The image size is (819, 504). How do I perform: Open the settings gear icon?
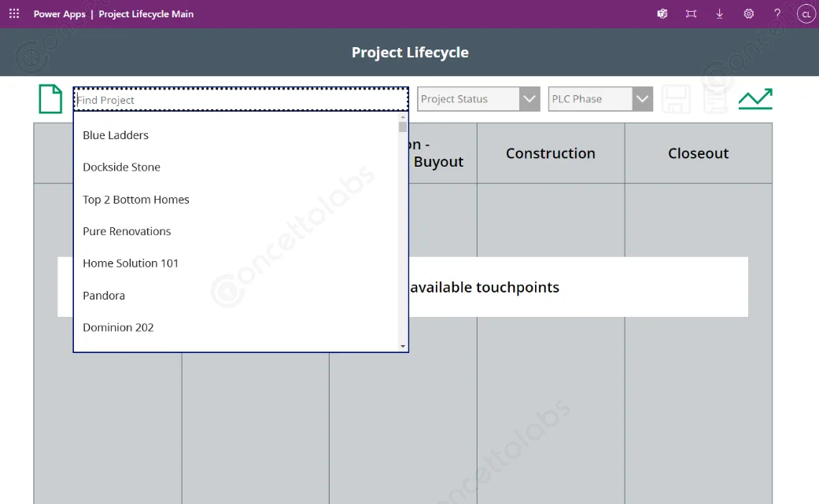pyautogui.click(x=748, y=14)
